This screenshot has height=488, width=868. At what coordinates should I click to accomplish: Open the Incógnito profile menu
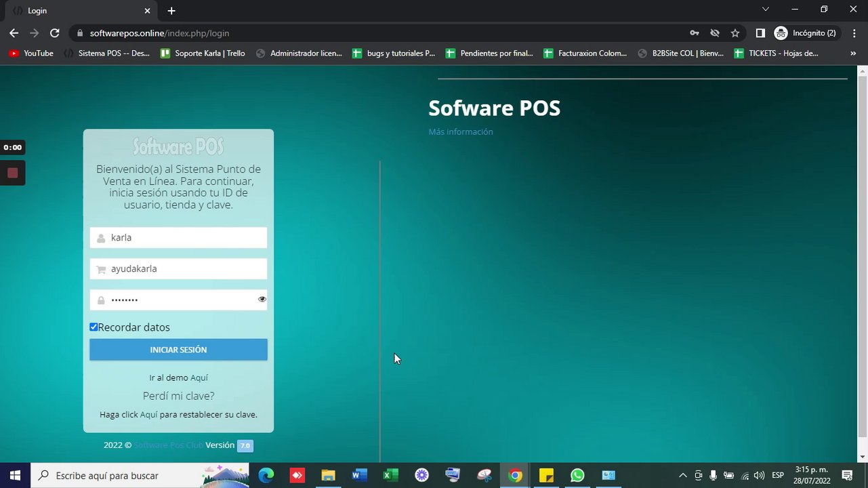tap(806, 33)
